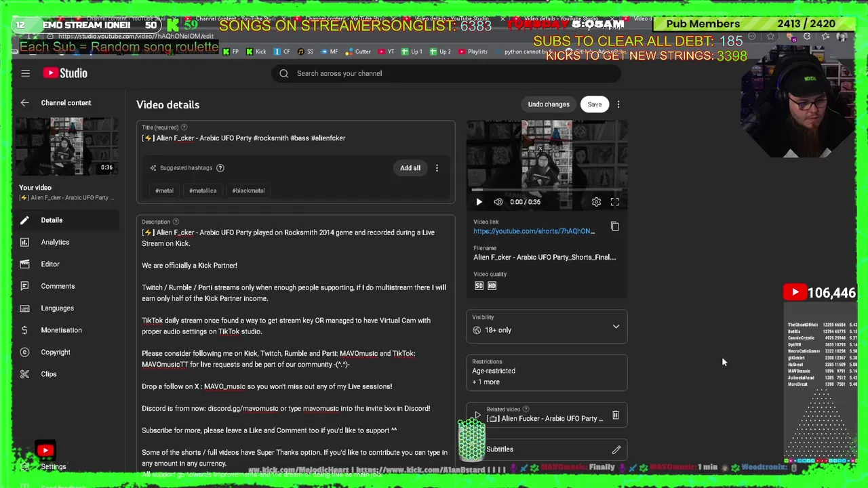Image resolution: width=868 pixels, height=488 pixels.
Task: Play the video preview
Action: [x=479, y=202]
